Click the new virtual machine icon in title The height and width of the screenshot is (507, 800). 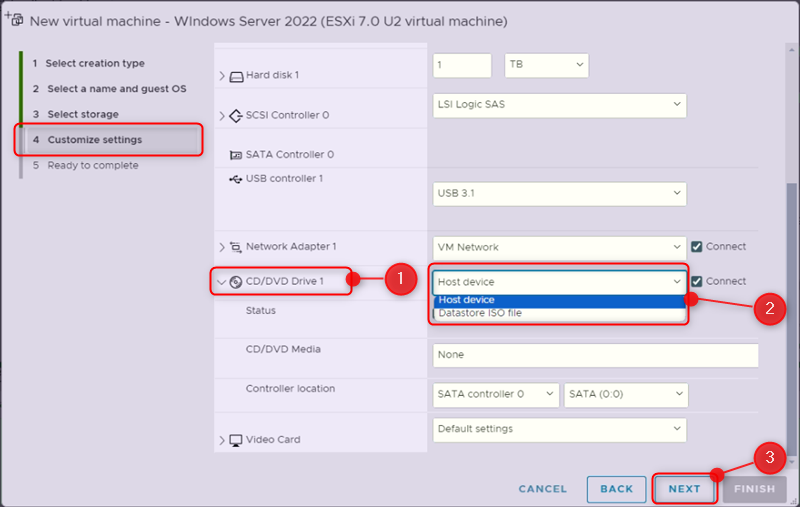(15, 19)
